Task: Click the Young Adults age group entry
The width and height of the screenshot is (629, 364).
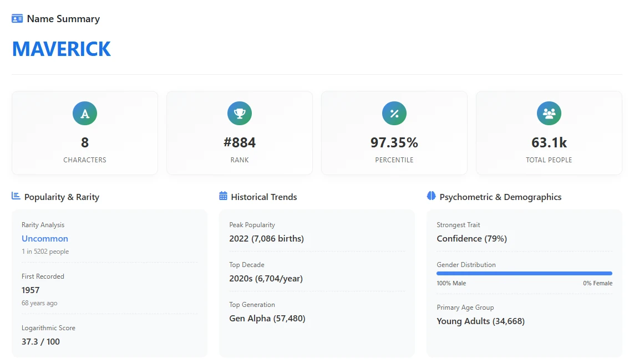Action: [480, 321]
